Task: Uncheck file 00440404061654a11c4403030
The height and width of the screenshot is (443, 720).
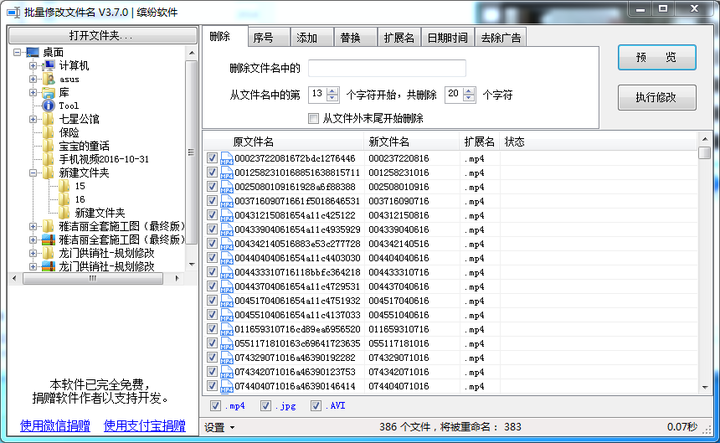Action: click(212, 258)
